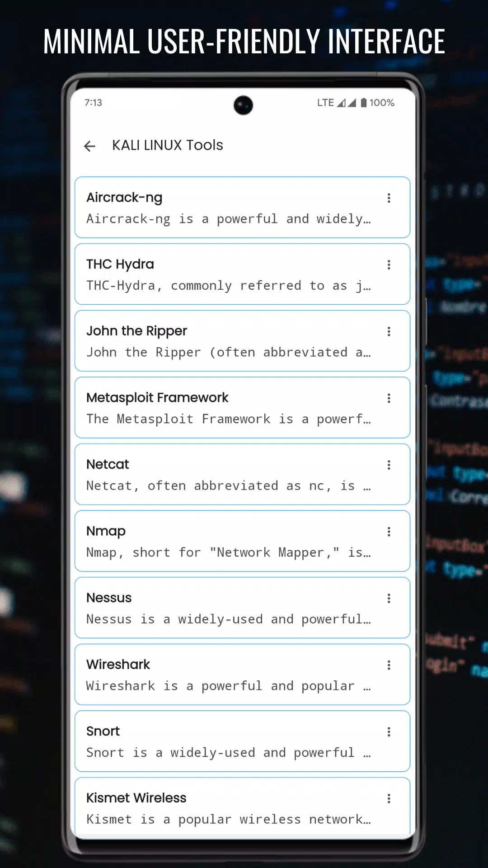Click description 'John the Ripper (often abbreviated a…'

229,352
